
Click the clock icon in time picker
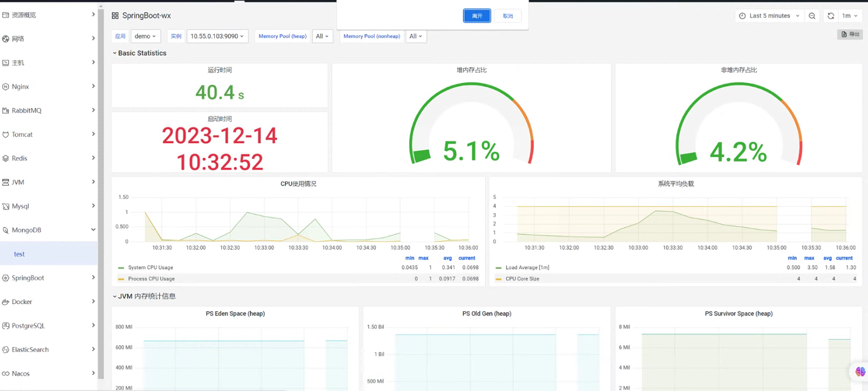pos(742,16)
